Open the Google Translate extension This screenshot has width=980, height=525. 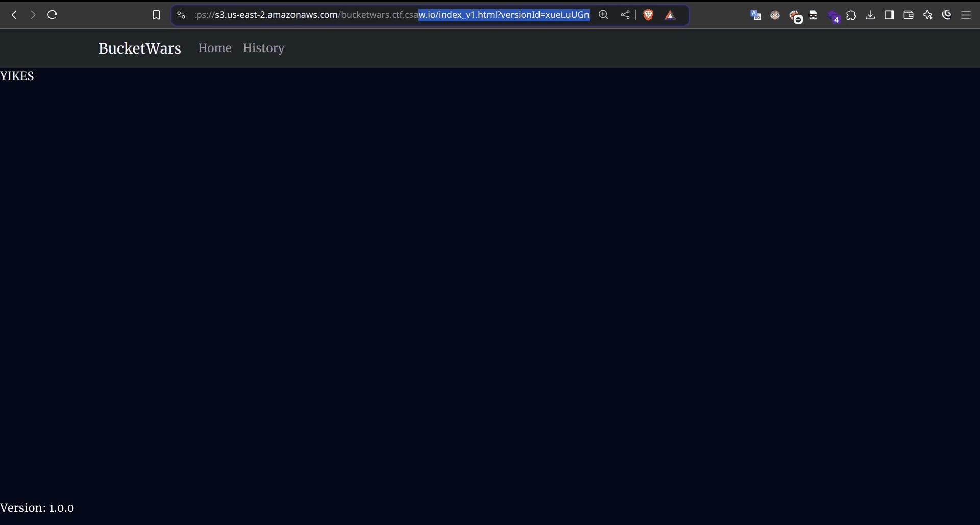[755, 15]
